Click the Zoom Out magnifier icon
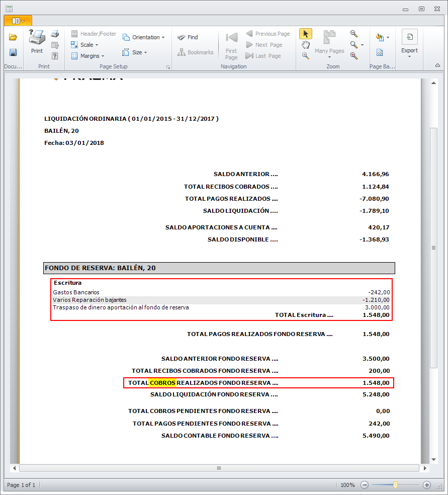The image size is (448, 495). (x=354, y=34)
